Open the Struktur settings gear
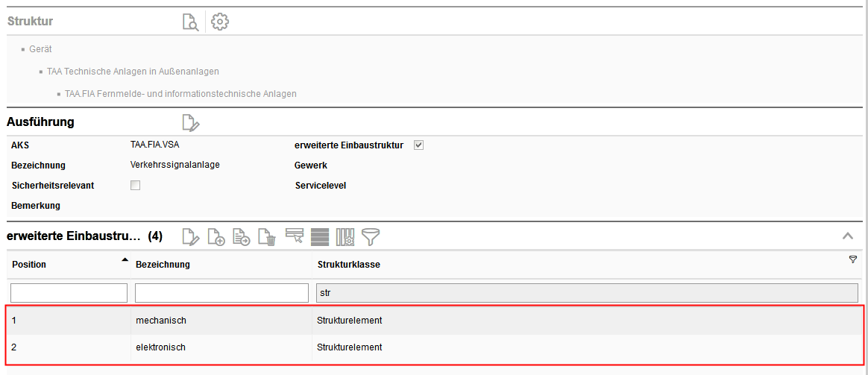Viewport: 868px width, 375px height. (220, 22)
